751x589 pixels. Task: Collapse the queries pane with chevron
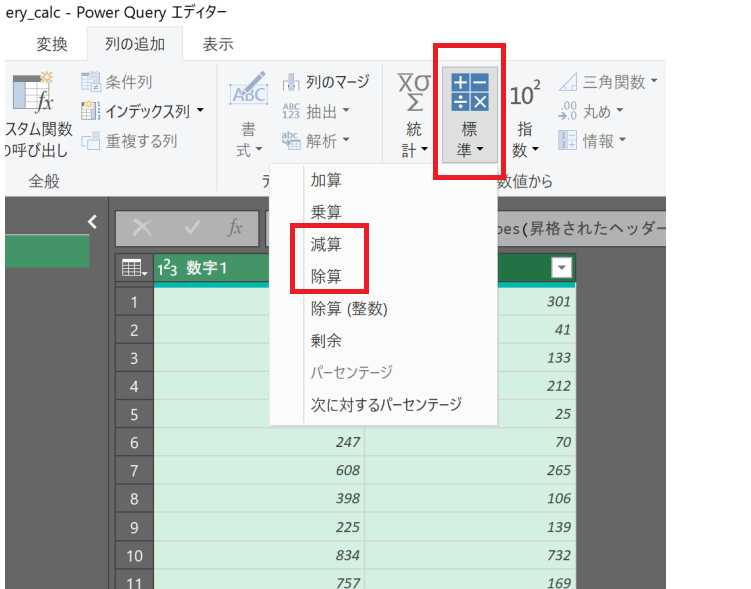click(x=92, y=222)
